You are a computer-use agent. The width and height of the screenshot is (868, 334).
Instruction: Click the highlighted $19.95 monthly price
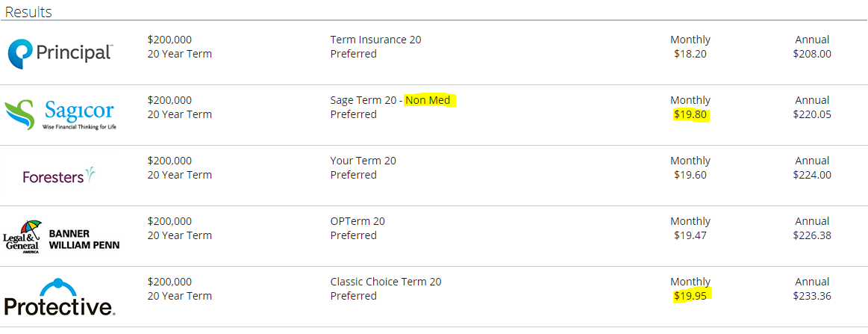(x=691, y=296)
